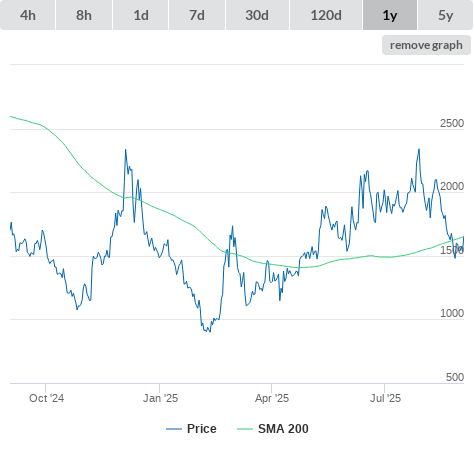The width and height of the screenshot is (474, 455).
Task: Click the 1000 y-axis value
Action: point(452,313)
